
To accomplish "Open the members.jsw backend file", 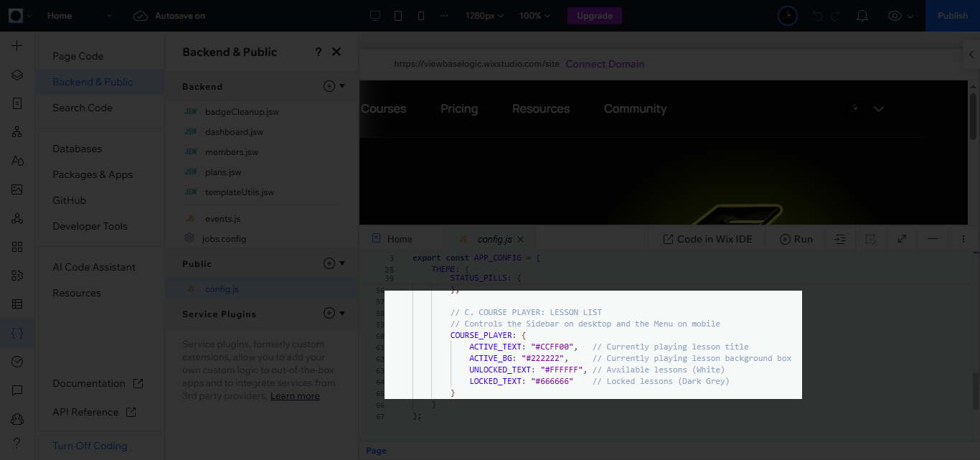I will point(231,152).
